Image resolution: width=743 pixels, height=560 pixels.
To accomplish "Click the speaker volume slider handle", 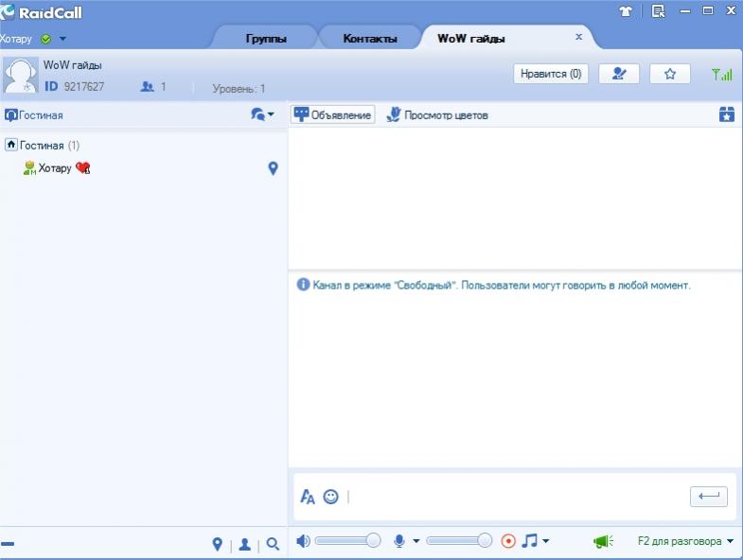I will 373,540.
